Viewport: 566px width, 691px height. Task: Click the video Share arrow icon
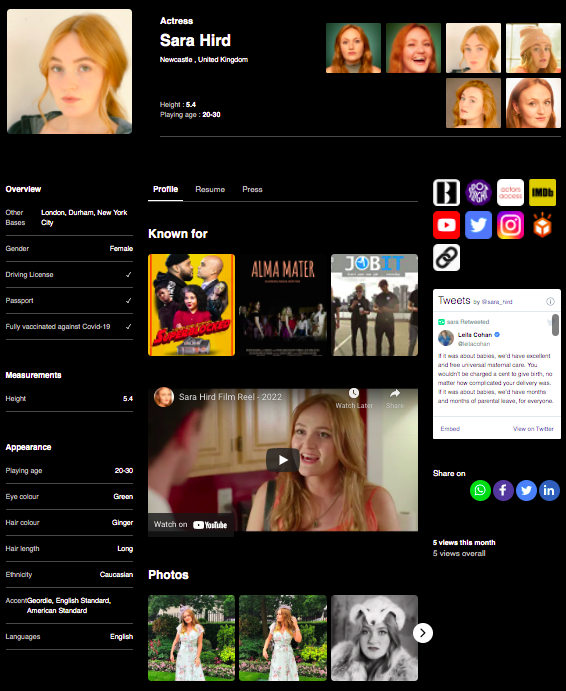[395, 394]
